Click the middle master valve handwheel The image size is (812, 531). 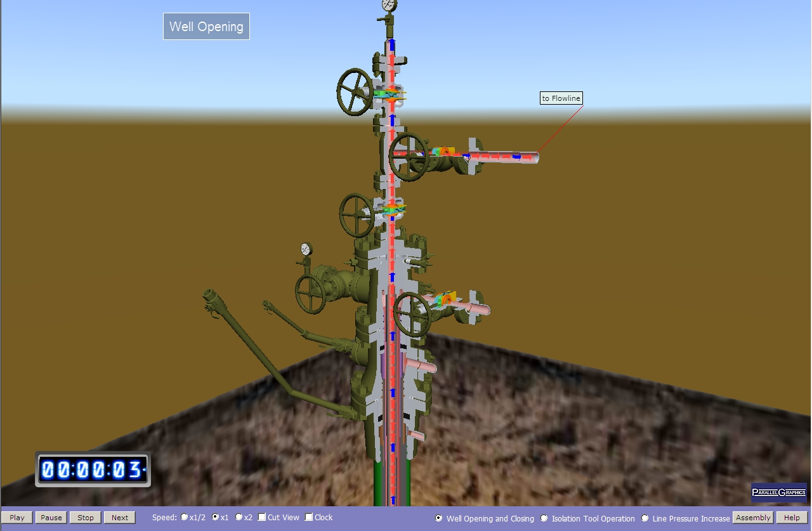[357, 215]
